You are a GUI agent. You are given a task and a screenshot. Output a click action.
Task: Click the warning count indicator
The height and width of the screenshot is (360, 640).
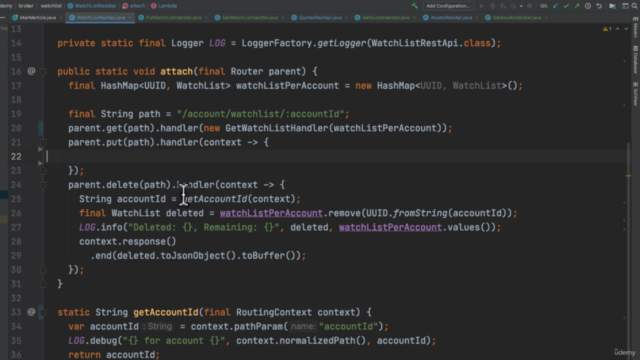(x=607, y=29)
